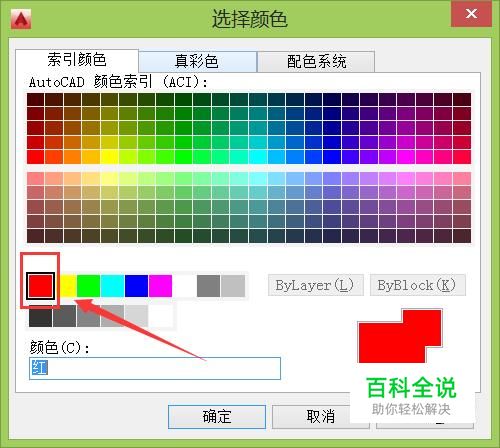Pick the dark gray swatch next to white in the standard colors
This screenshot has width=500, height=448.
pos(208,286)
